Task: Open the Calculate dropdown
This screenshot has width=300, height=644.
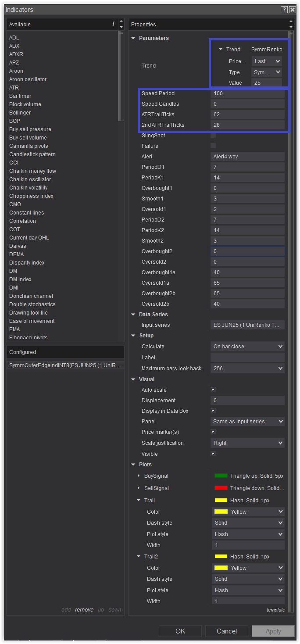Action: 247,347
